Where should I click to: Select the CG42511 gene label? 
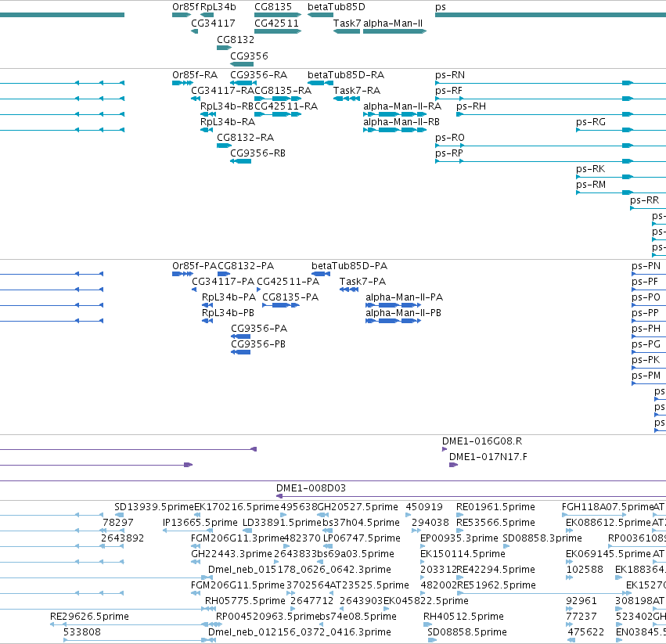(276, 23)
